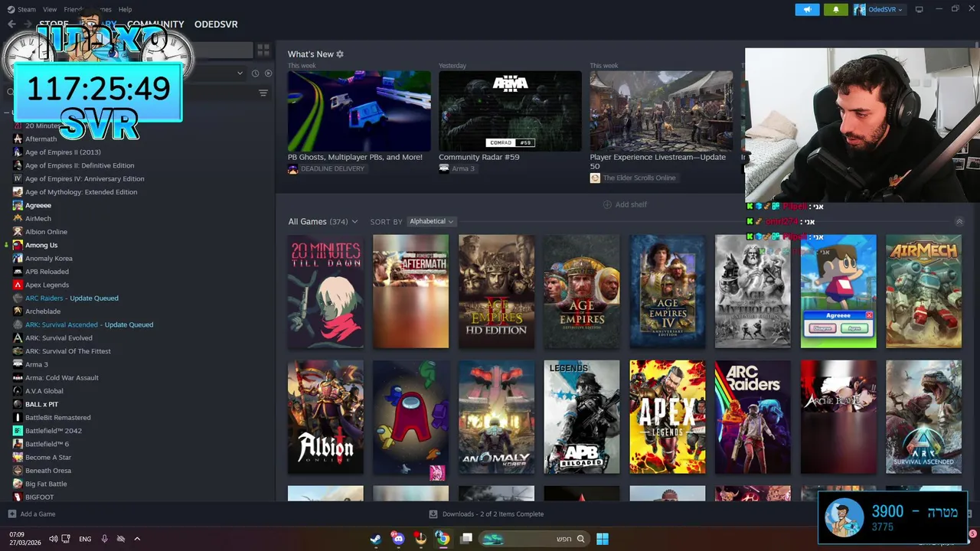Open Age of Mythology cover

(x=753, y=291)
